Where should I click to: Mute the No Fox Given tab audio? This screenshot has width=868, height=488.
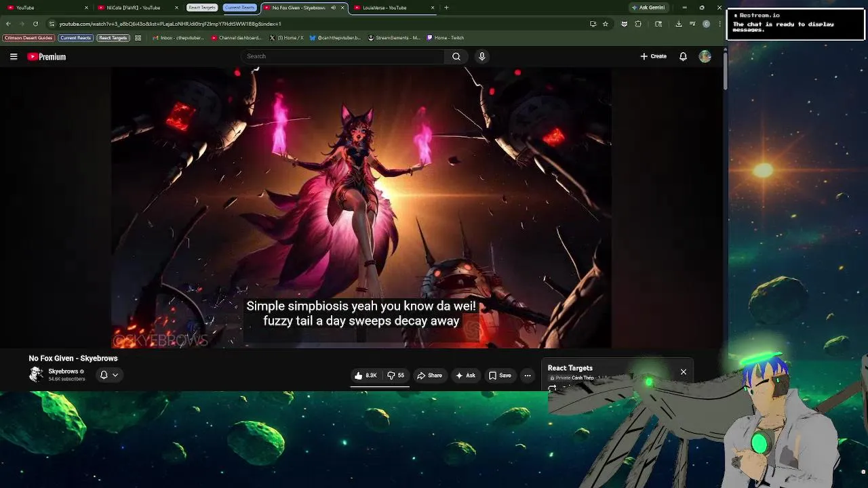tap(333, 7)
